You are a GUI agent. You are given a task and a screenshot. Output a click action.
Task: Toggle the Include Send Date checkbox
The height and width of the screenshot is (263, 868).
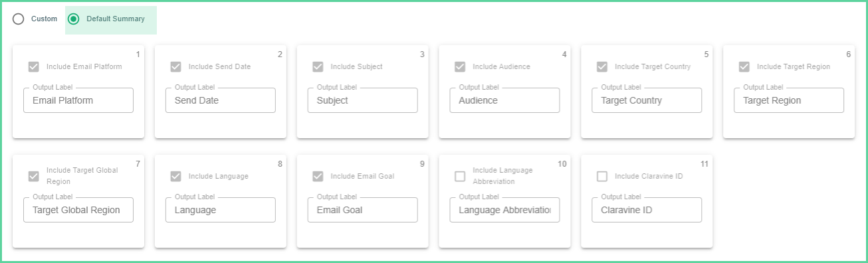click(176, 67)
